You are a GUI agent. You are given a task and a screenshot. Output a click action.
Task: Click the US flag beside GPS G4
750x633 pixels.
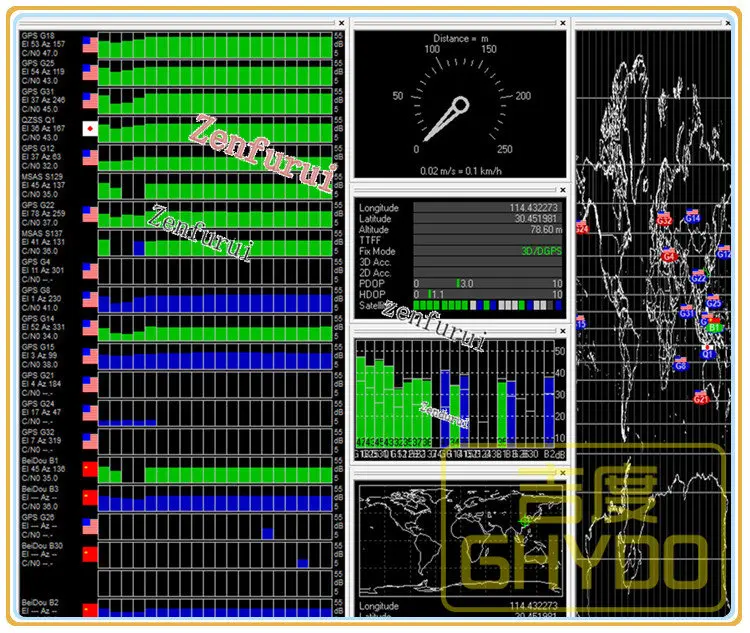click(90, 271)
